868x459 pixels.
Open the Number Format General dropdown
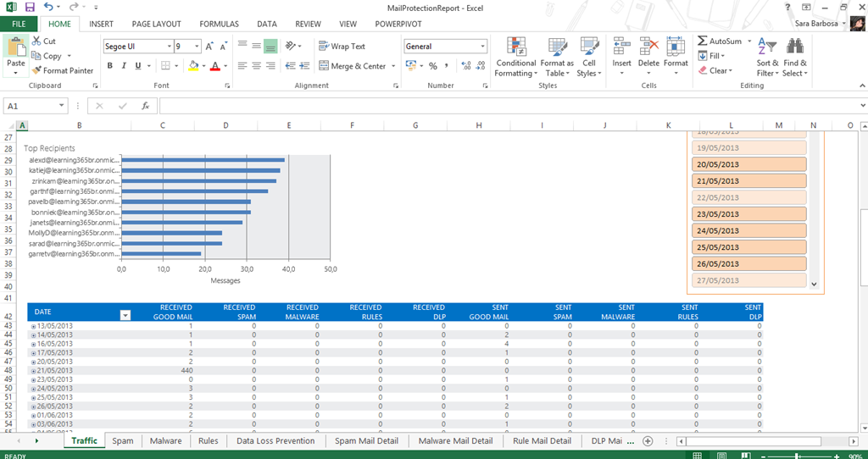[483, 47]
